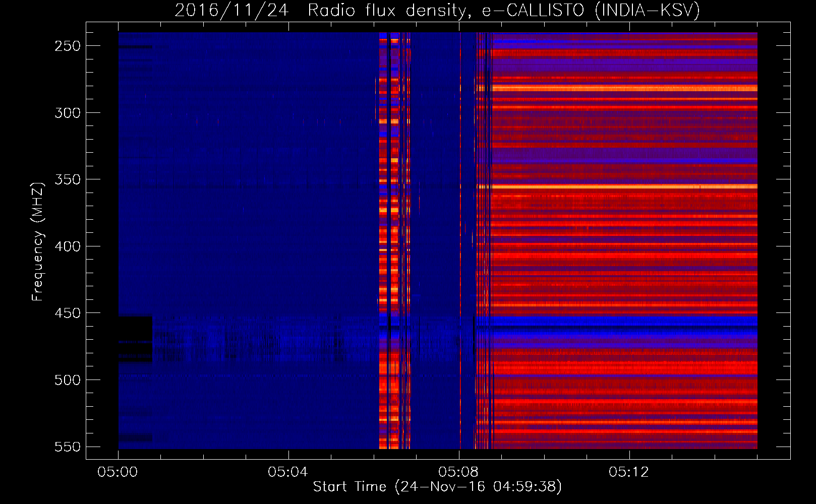Click the 400 frequency tick label
The width and height of the screenshot is (816, 504).
click(68, 246)
